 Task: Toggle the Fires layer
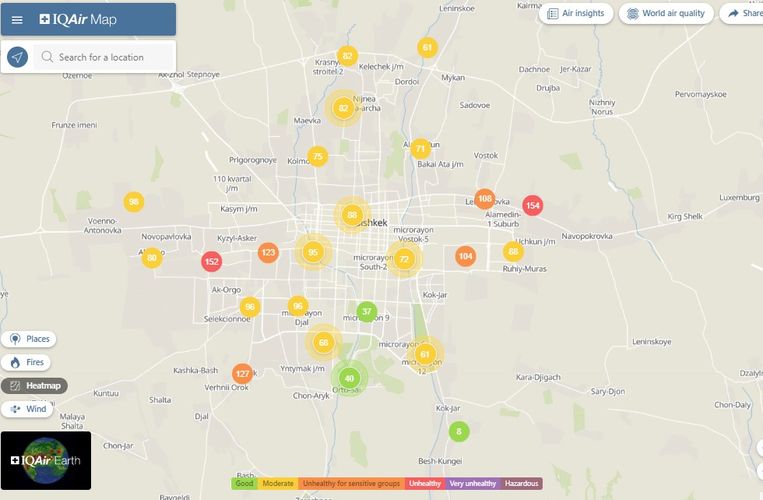pos(26,362)
